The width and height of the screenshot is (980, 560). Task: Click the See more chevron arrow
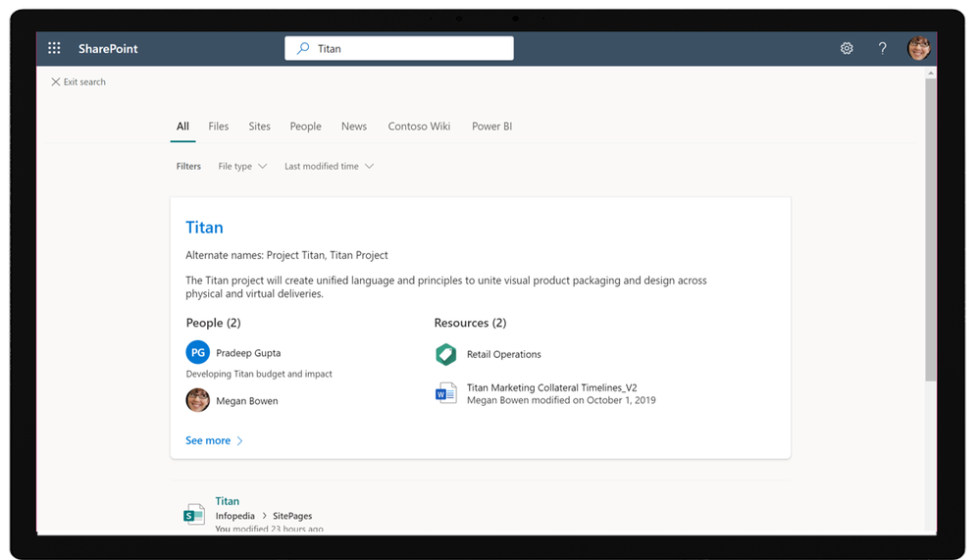click(239, 441)
